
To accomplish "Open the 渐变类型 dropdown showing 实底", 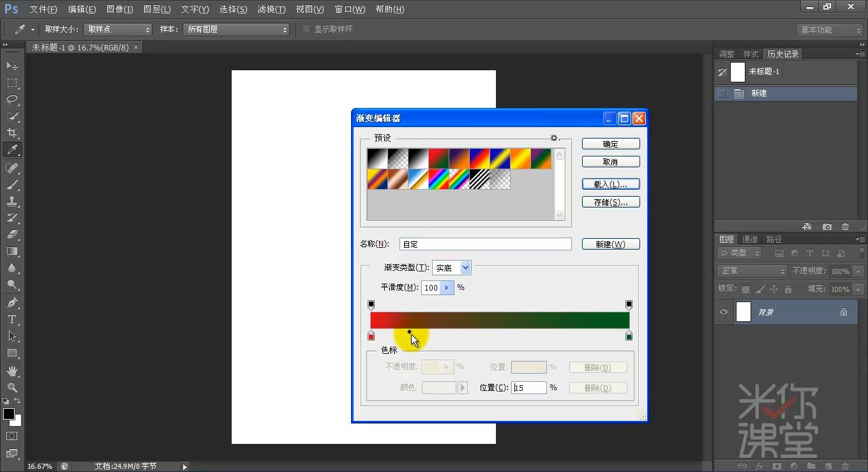I will coord(452,268).
